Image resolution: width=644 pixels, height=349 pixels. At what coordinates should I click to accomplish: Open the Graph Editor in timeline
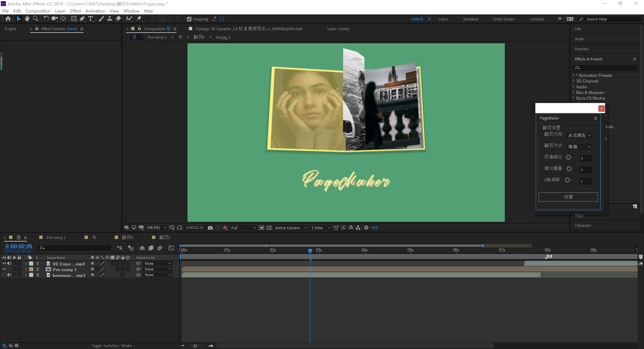coord(171,248)
